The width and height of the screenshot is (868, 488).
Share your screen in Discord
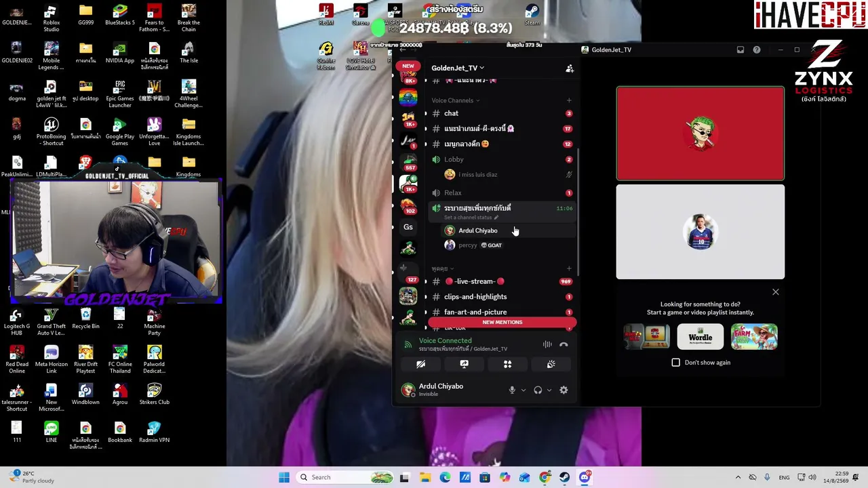(464, 364)
